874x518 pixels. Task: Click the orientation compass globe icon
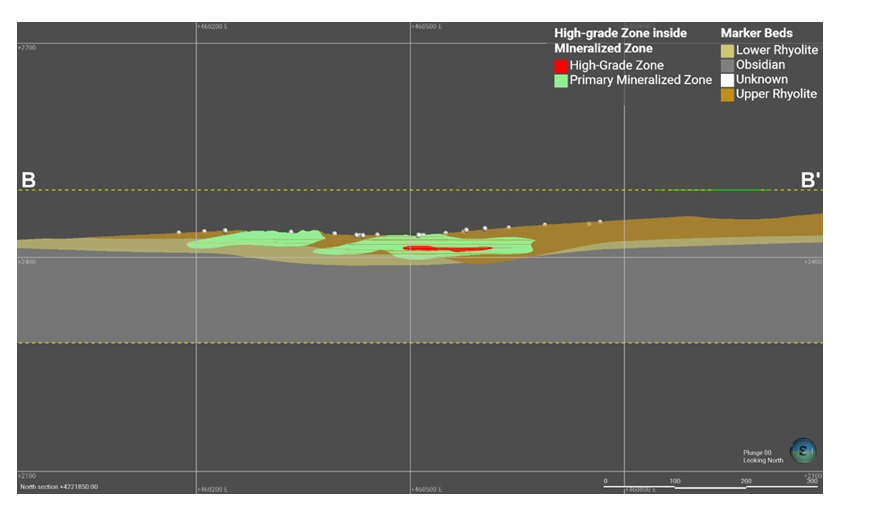(802, 451)
